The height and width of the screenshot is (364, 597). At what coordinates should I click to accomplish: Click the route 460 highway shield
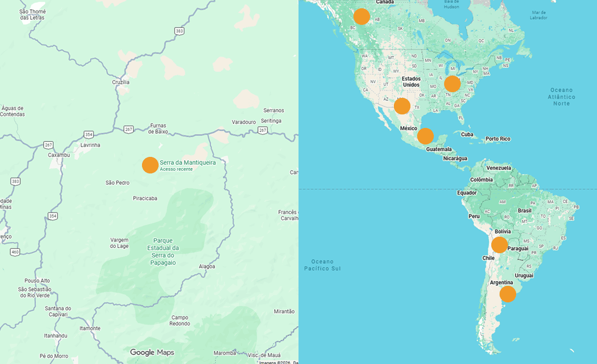15,252
